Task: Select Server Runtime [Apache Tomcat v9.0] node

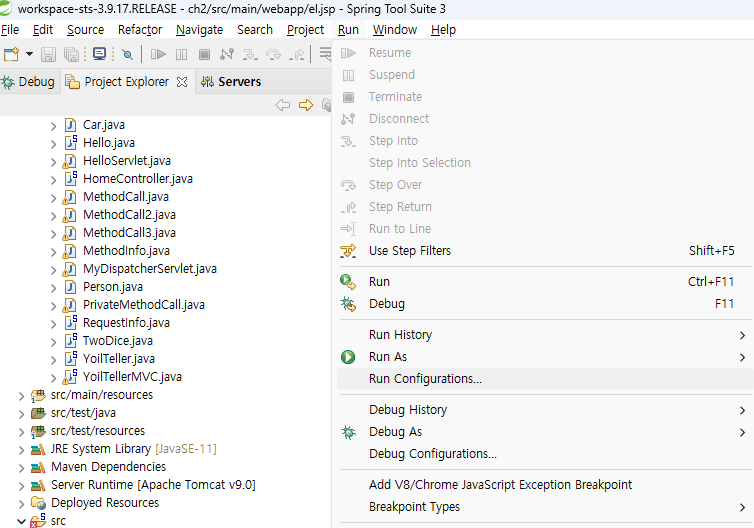Action: 153,485
